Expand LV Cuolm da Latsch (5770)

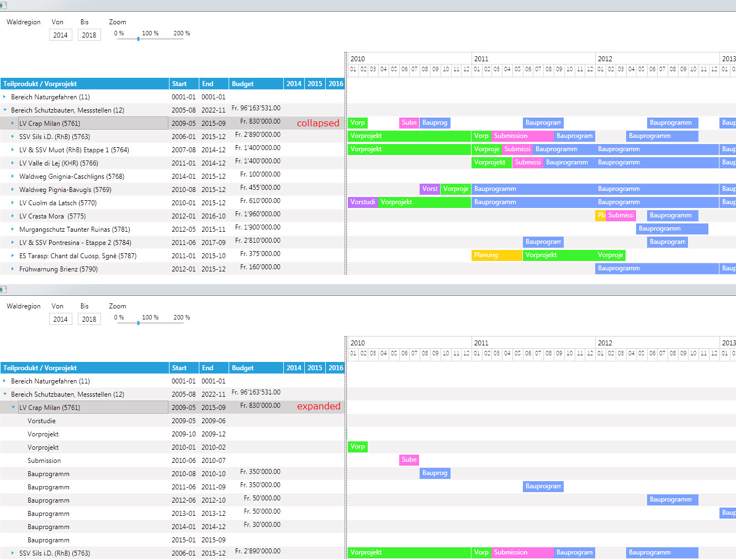click(x=13, y=202)
